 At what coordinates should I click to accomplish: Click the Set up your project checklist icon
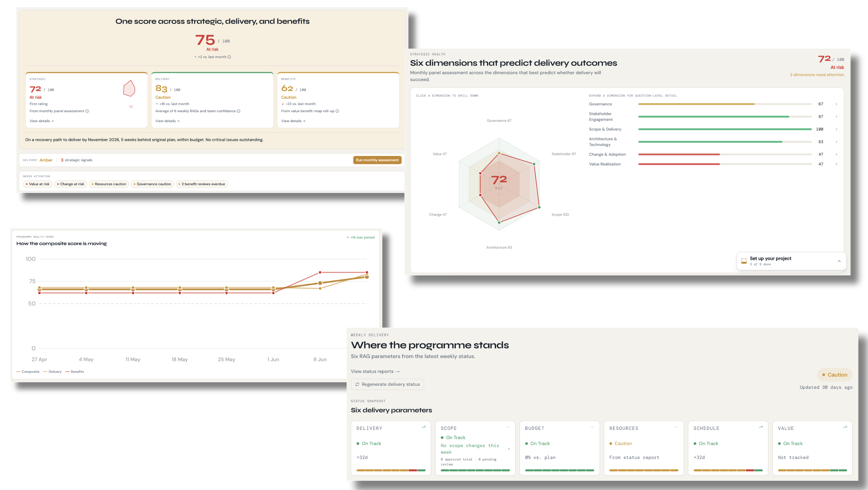click(x=744, y=261)
